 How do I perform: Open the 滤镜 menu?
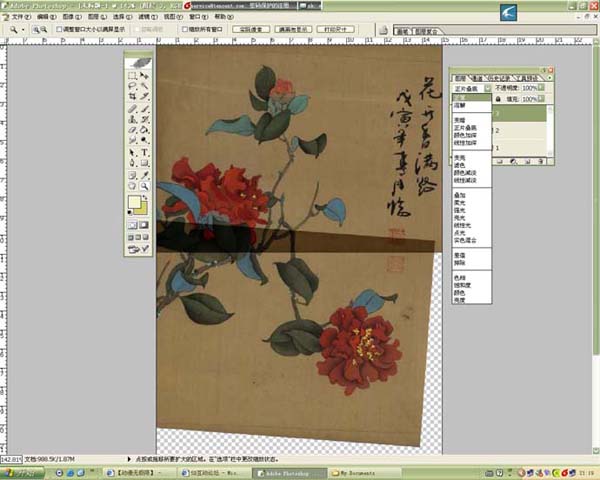point(148,17)
